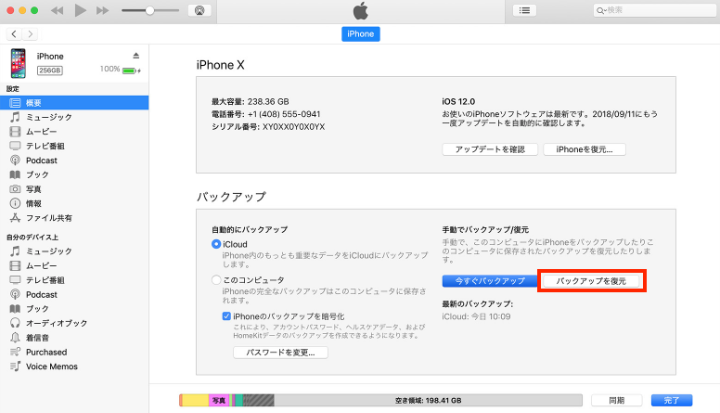Image resolution: width=720 pixels, height=413 pixels.
Task: Click the 今すぐバックアップ button
Action: (489, 281)
